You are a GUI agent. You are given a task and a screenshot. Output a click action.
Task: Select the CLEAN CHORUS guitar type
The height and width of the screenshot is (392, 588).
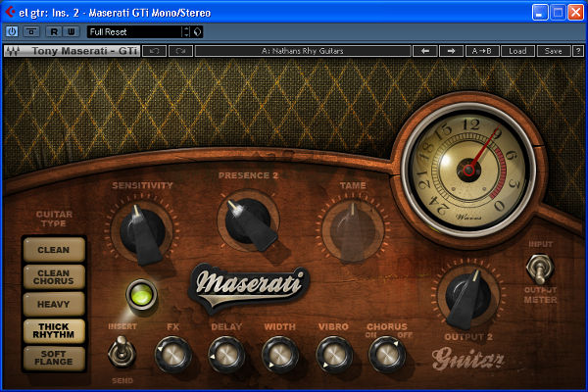(54, 277)
